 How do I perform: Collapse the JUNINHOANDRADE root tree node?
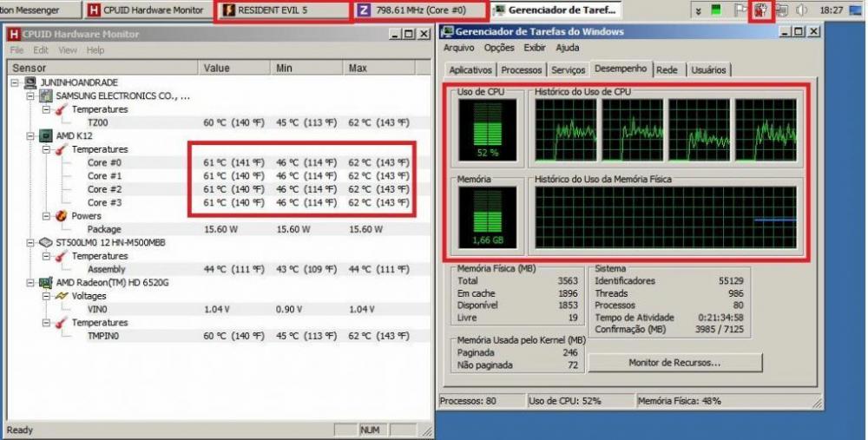[15, 82]
